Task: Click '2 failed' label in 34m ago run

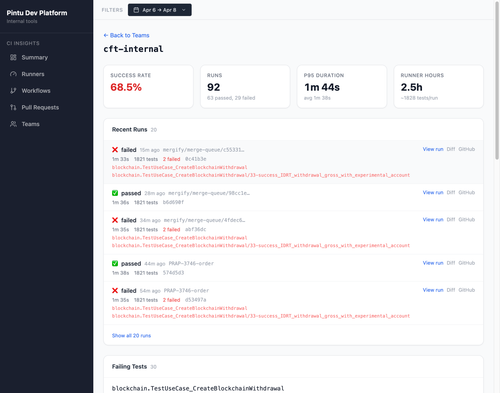Action: click(171, 229)
